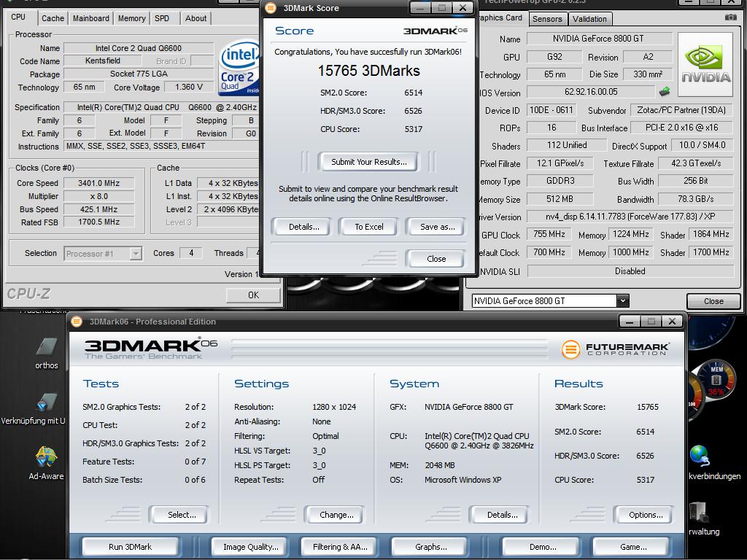
Task: Click the Core Speed value 3401.0 MHz
Action: pyautogui.click(x=99, y=183)
